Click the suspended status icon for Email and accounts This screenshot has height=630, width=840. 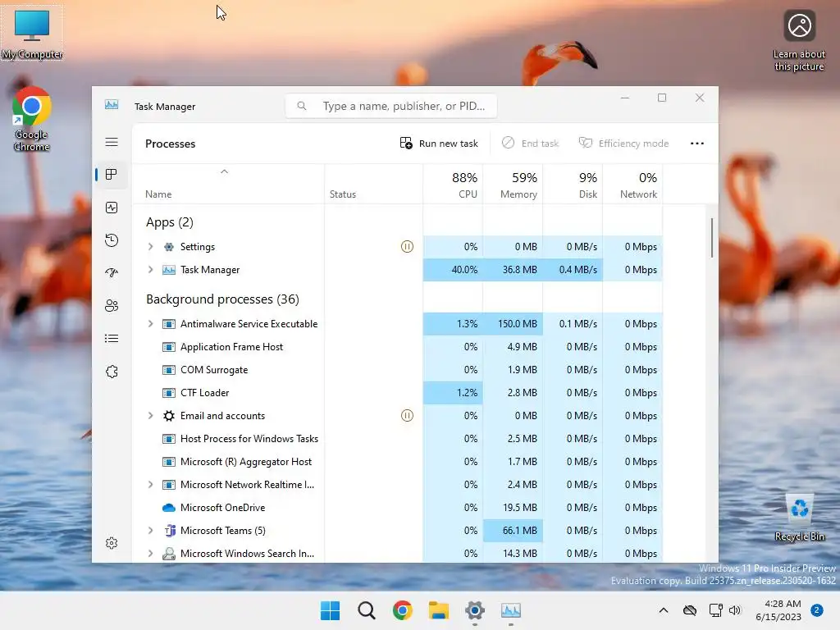click(x=407, y=416)
